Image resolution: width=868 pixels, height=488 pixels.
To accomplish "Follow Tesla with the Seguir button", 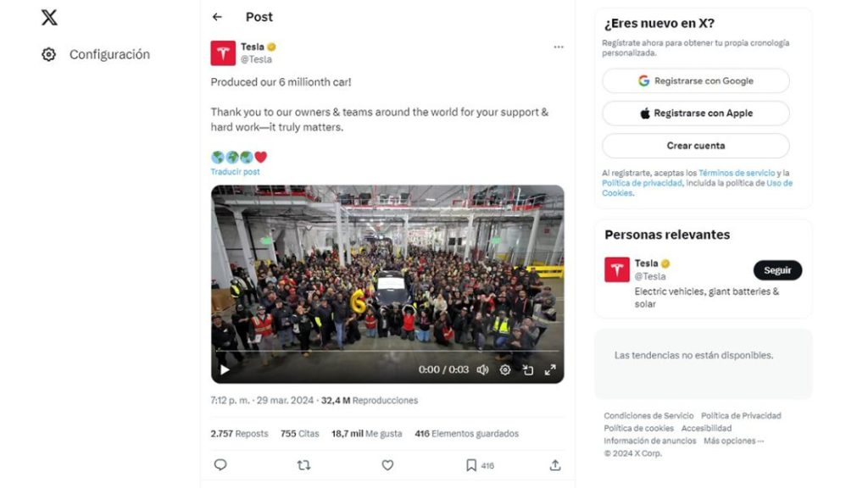I will 777,270.
